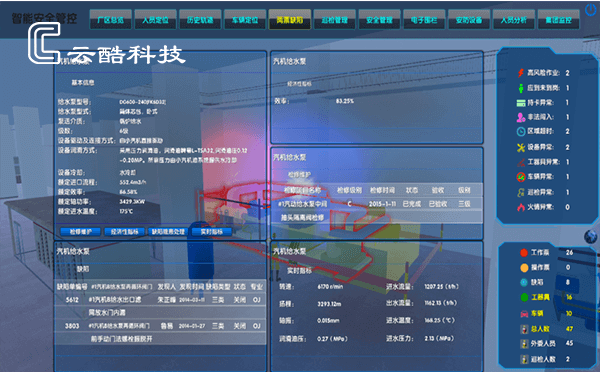Image resolution: width=600 pixels, height=372 pixels.
Task: Click the clock 区域超时 icon
Action: point(521,132)
